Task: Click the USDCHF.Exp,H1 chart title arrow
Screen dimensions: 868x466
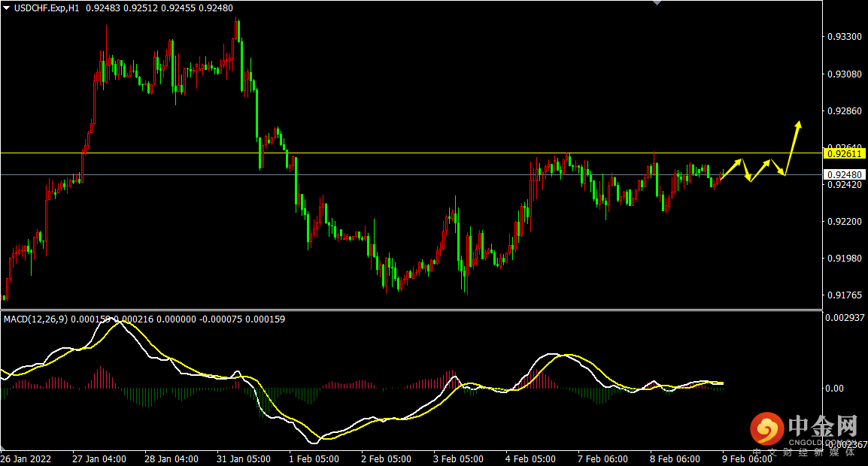Action: click(x=7, y=8)
